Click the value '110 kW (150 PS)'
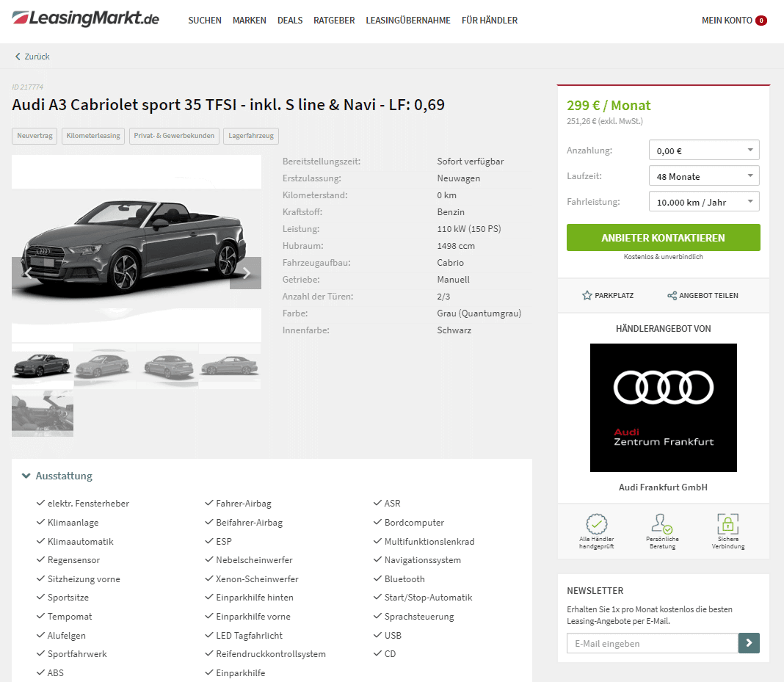 [x=469, y=229]
